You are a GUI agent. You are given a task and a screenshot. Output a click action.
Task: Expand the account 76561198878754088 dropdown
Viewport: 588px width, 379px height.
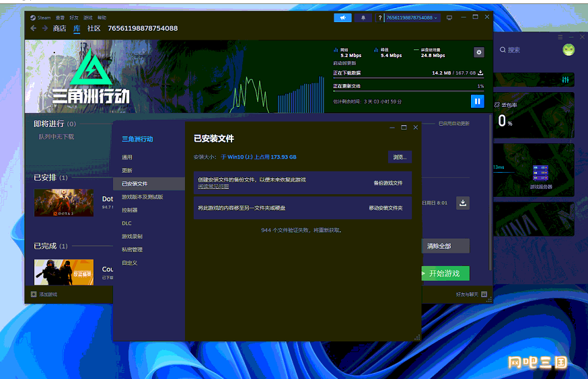click(x=412, y=17)
